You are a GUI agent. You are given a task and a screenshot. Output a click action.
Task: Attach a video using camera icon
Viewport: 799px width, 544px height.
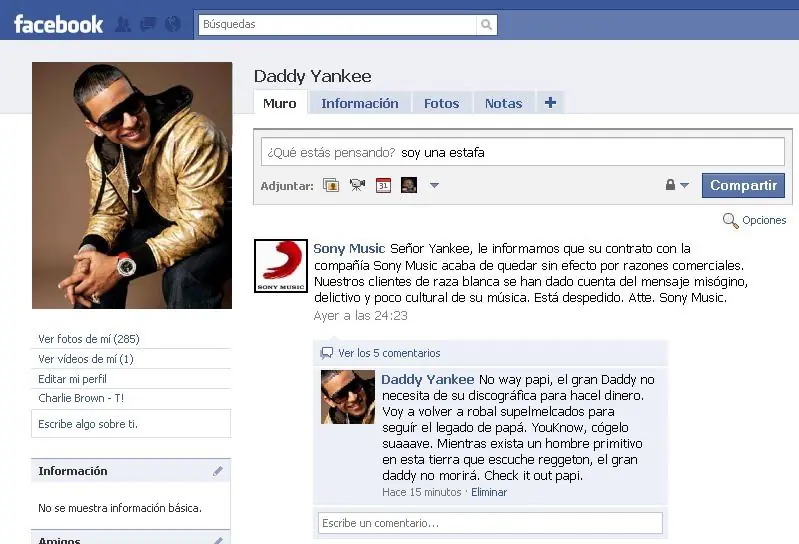coord(357,185)
